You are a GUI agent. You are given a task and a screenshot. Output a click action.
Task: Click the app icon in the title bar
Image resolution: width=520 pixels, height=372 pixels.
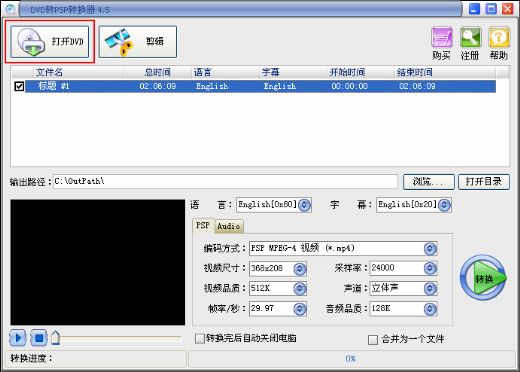(x=10, y=9)
